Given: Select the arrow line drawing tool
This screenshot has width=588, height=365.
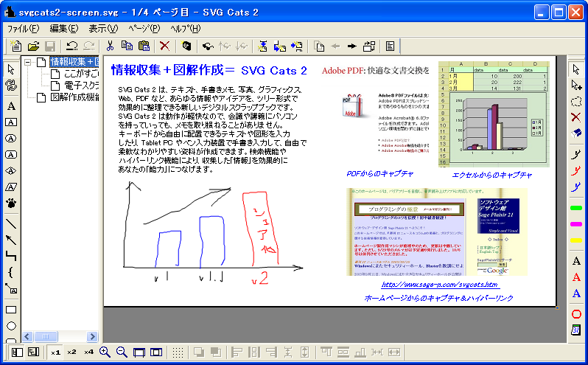Looking at the screenshot, I should point(12,239).
